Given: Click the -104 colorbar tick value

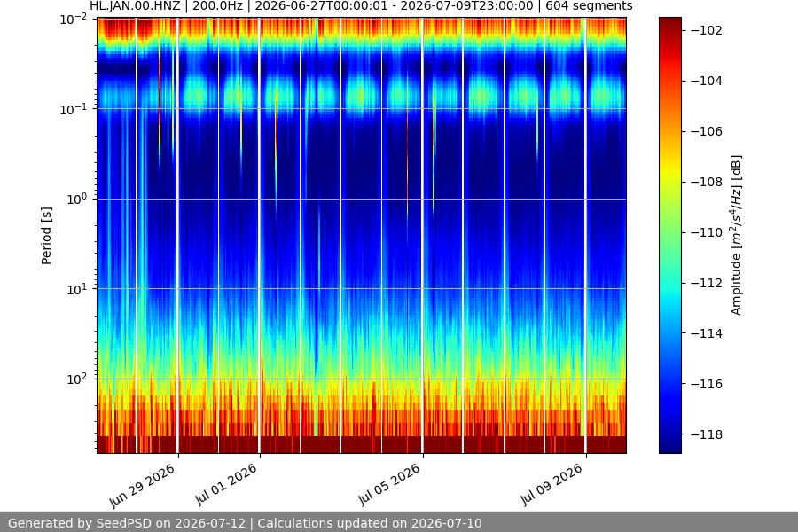Looking at the screenshot, I should click(x=707, y=81).
